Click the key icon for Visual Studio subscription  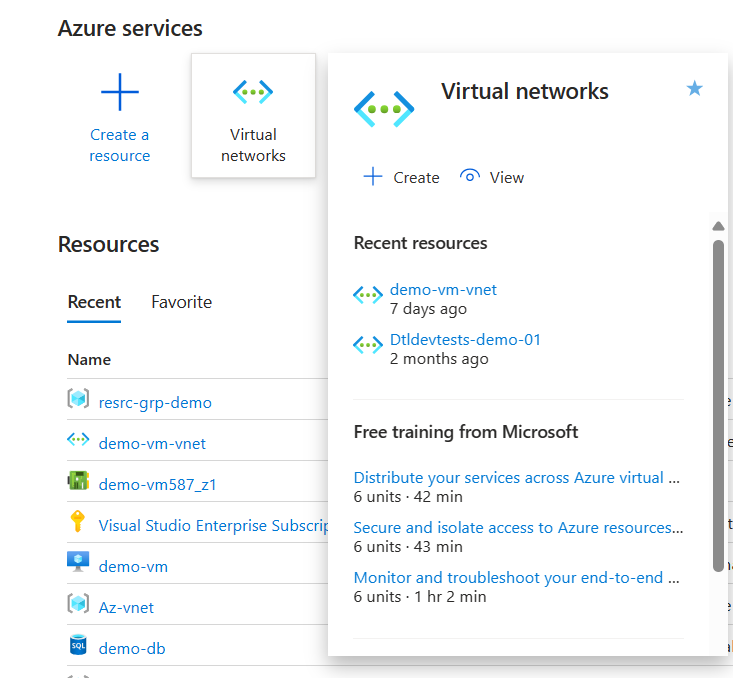pos(78,524)
